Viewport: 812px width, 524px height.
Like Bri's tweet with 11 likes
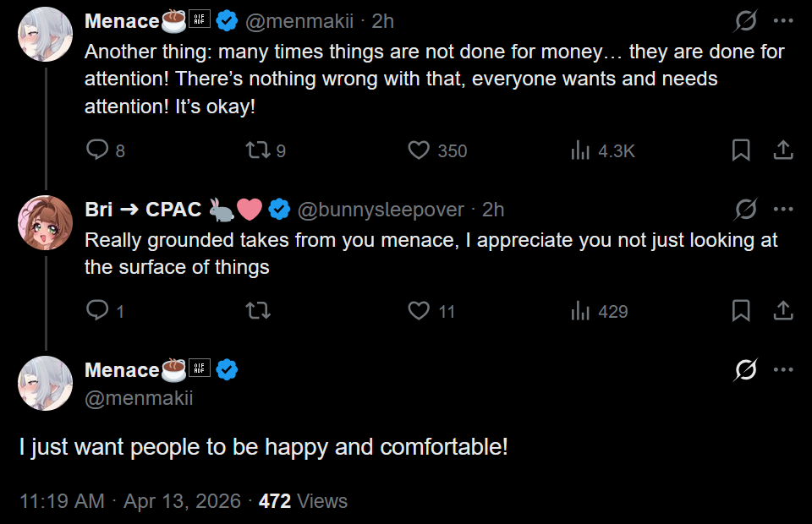(x=419, y=311)
